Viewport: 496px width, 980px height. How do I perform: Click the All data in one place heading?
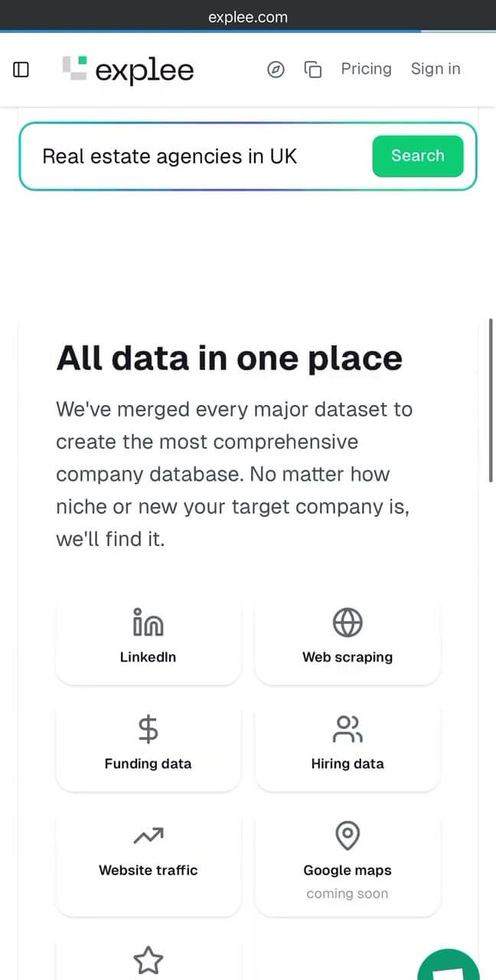pyautogui.click(x=229, y=358)
